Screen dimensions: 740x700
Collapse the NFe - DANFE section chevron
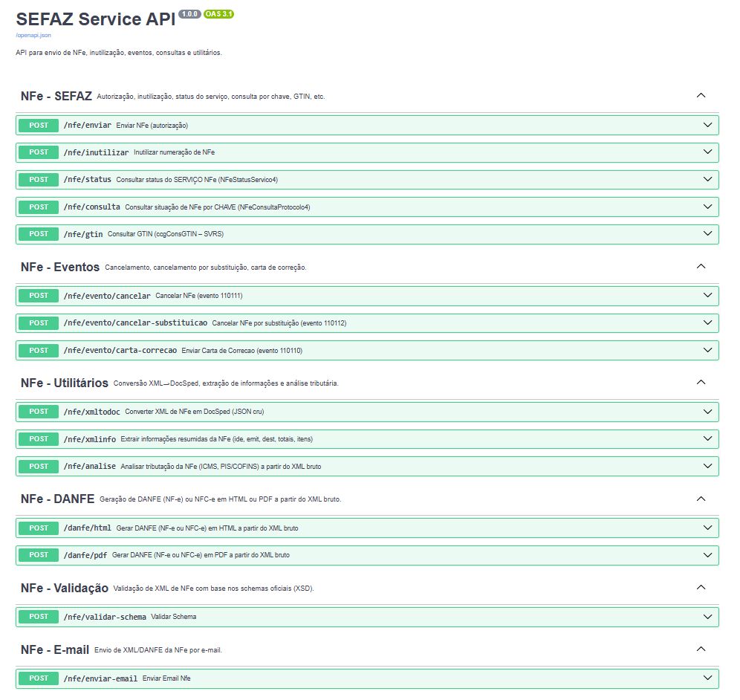point(700,499)
